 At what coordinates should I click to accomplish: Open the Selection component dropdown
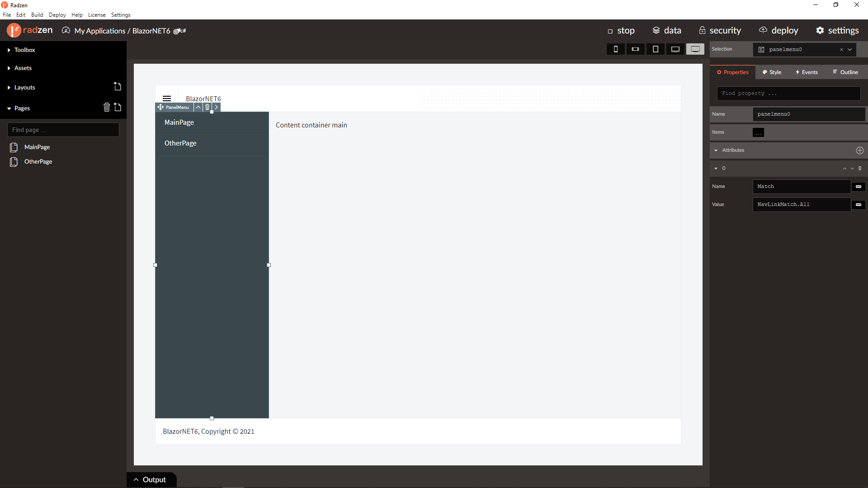click(850, 49)
